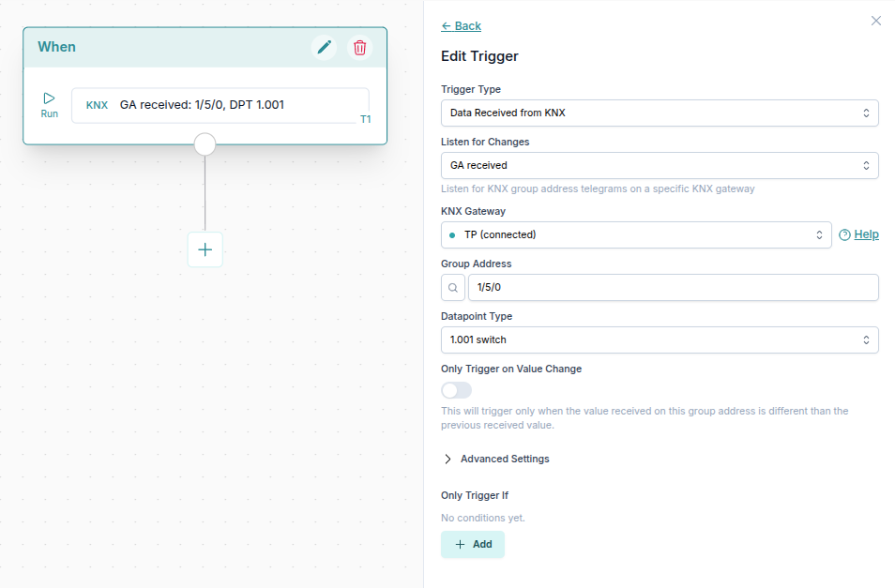Open the Datapoint Type dropdown
The width and height of the screenshot is (895, 588).
pos(660,340)
